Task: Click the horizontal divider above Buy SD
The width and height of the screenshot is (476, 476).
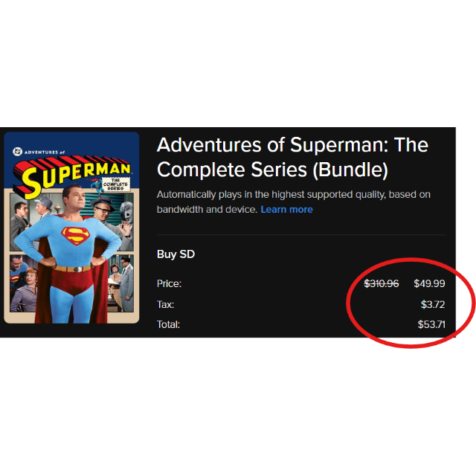Action: [x=301, y=235]
